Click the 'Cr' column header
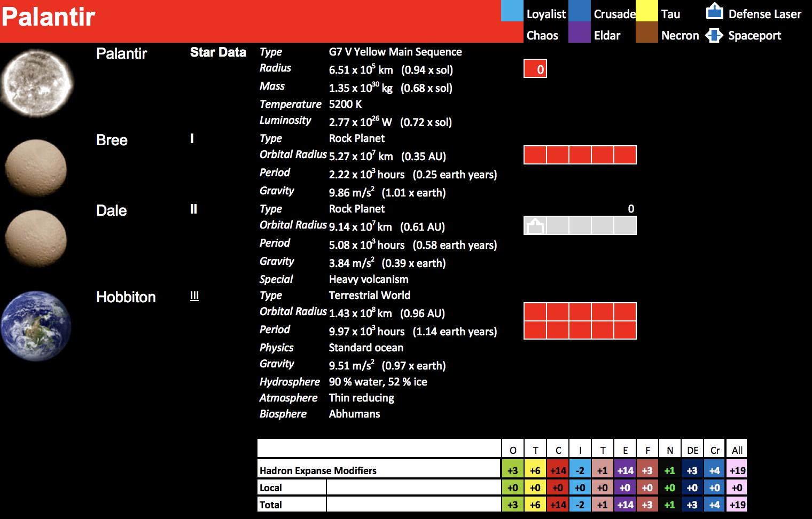This screenshot has height=519, width=812. 715,450
